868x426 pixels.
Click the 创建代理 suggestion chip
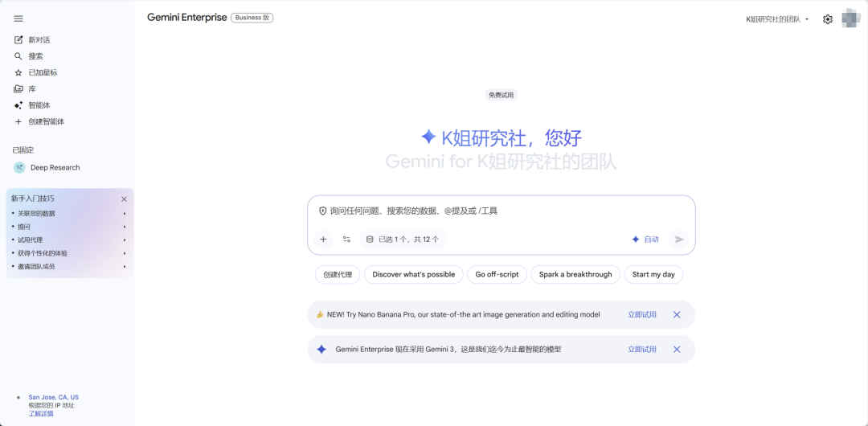click(338, 274)
